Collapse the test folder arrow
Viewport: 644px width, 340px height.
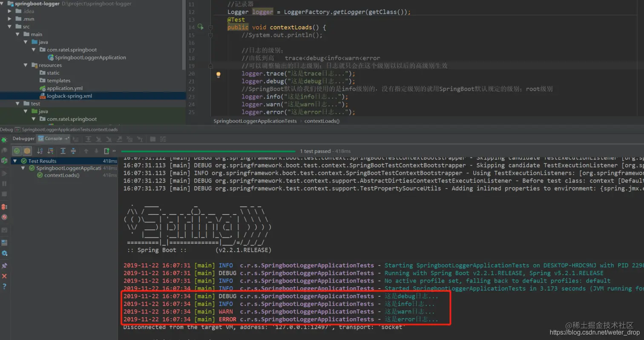(18, 103)
